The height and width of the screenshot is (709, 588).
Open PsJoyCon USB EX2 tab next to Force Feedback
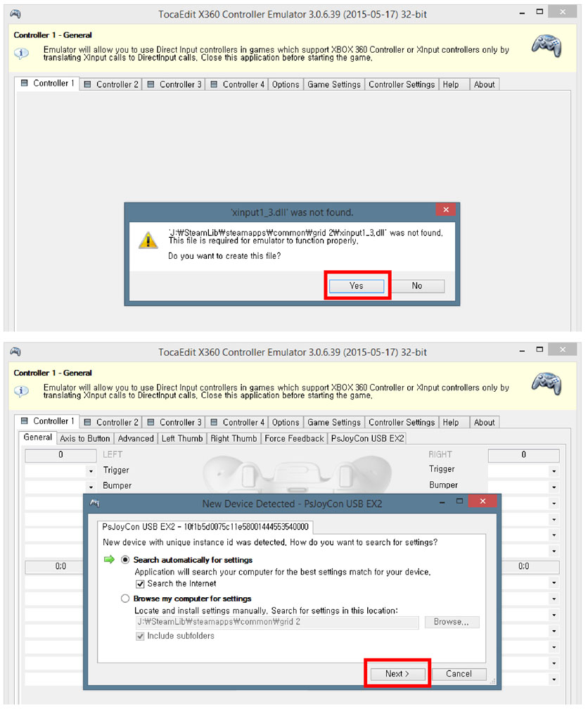coord(367,439)
